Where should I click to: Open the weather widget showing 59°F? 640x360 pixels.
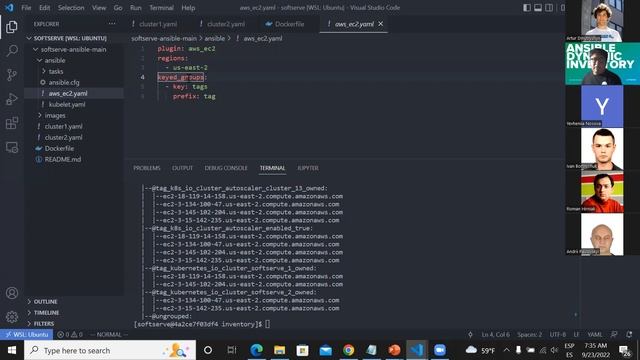tap(480, 350)
